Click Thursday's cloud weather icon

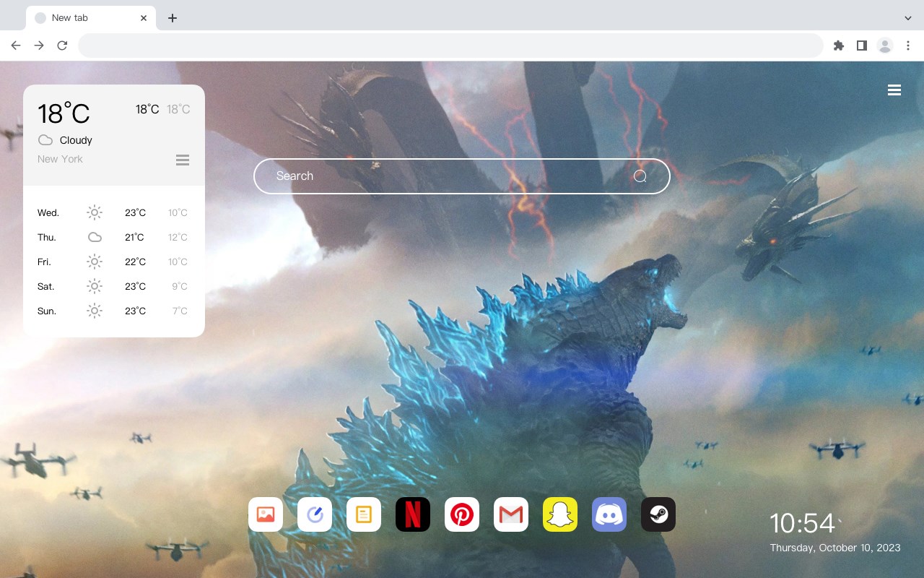[x=95, y=237]
